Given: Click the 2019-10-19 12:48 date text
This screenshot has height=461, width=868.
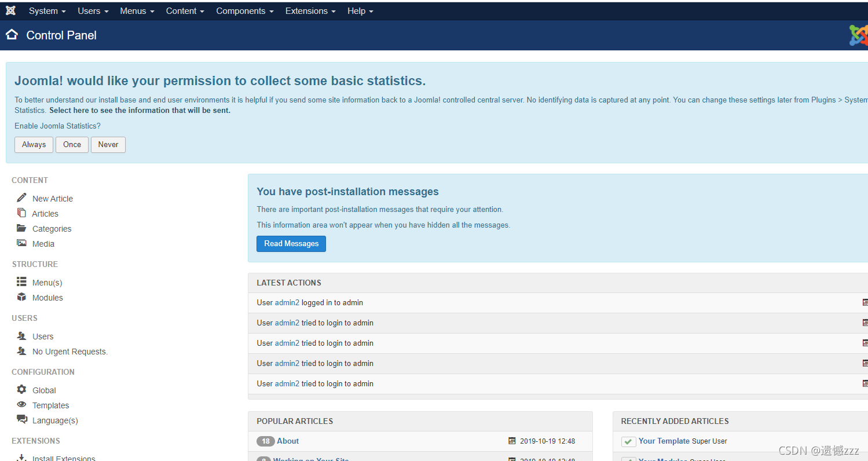Looking at the screenshot, I should click(x=548, y=441).
